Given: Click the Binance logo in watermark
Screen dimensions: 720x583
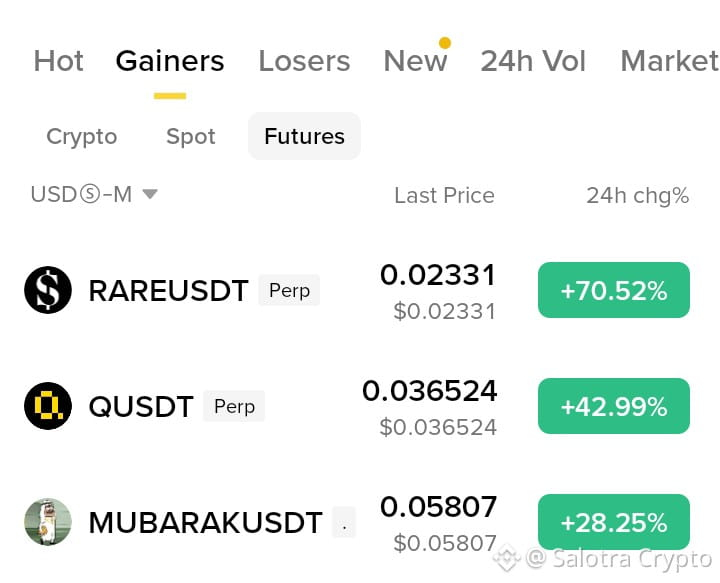Looking at the screenshot, I should click(x=507, y=559).
